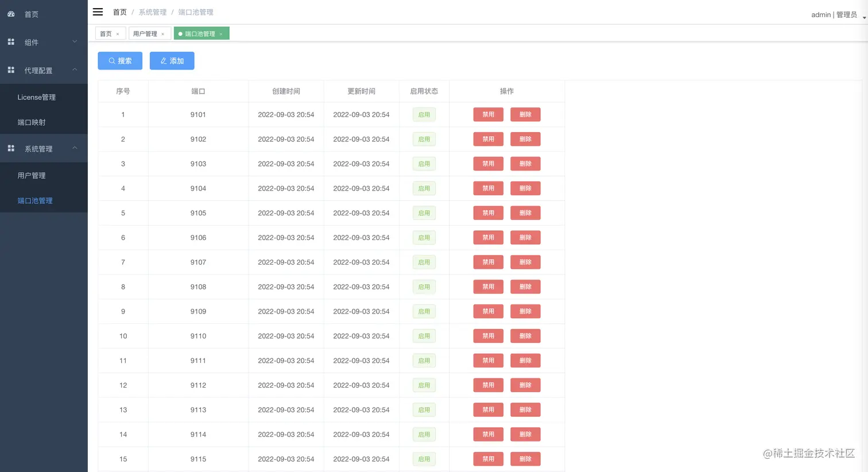Click the blue 搜索 button
The image size is (868, 472).
pos(120,61)
